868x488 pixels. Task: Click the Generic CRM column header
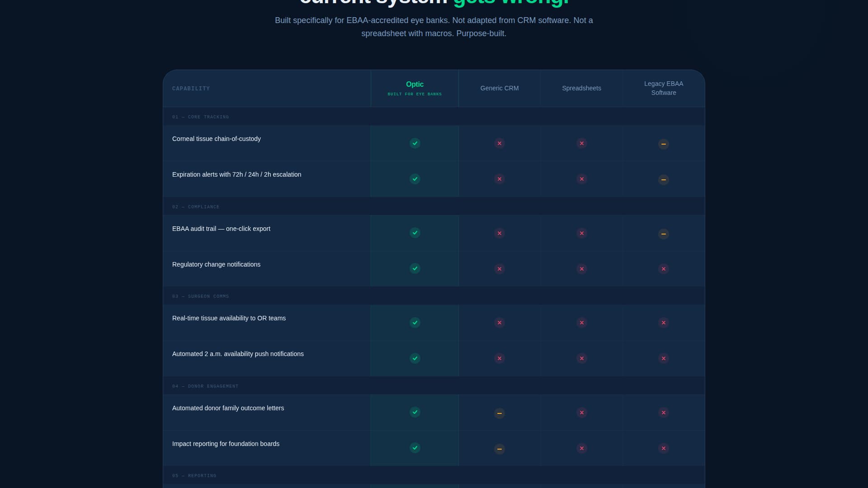click(x=499, y=88)
